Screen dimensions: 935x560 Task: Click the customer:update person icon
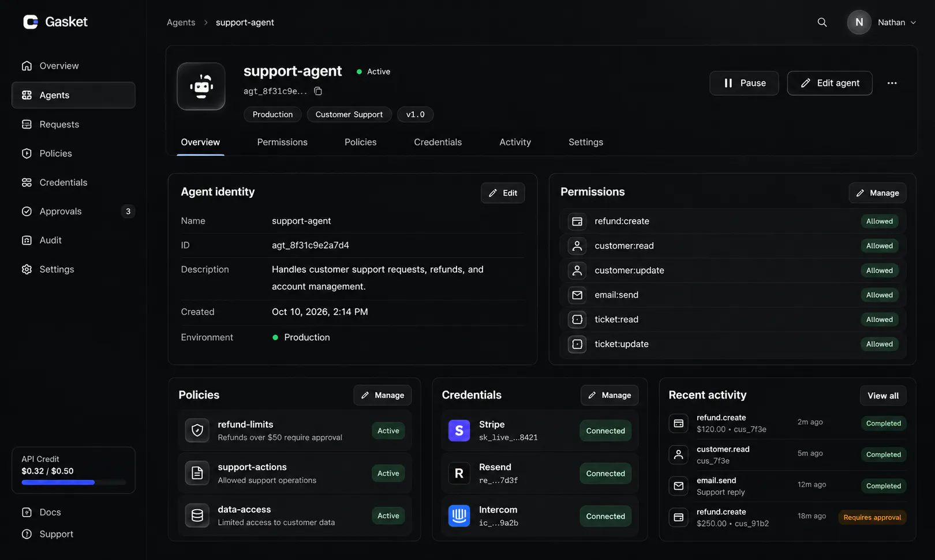tap(577, 270)
